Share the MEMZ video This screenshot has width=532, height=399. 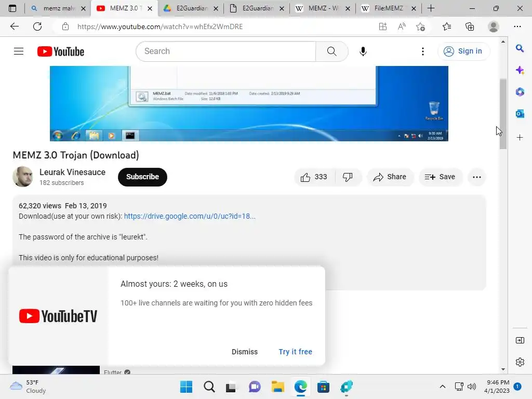click(x=390, y=177)
